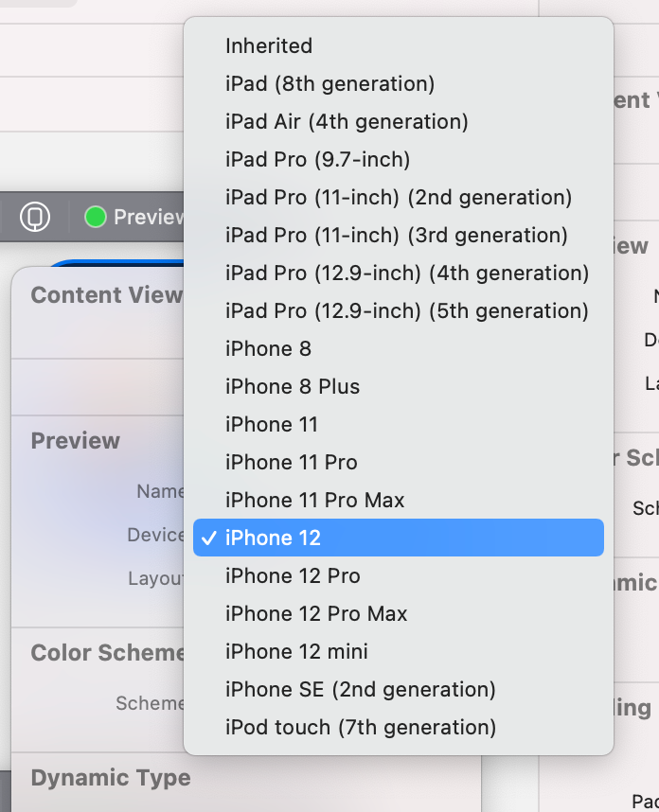Select iPad Pro (12.9-inch) (5th generation)
The width and height of the screenshot is (659, 812).
click(x=407, y=310)
